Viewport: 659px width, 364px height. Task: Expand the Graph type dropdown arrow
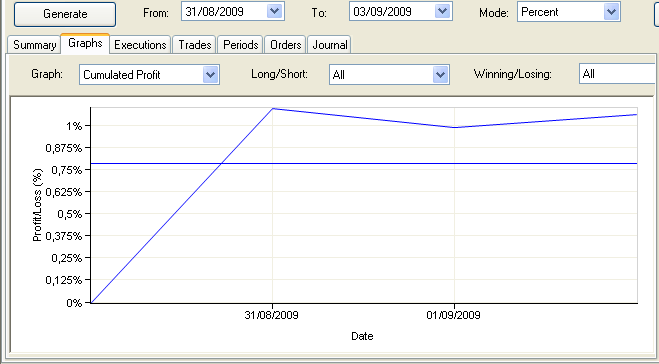pos(210,75)
